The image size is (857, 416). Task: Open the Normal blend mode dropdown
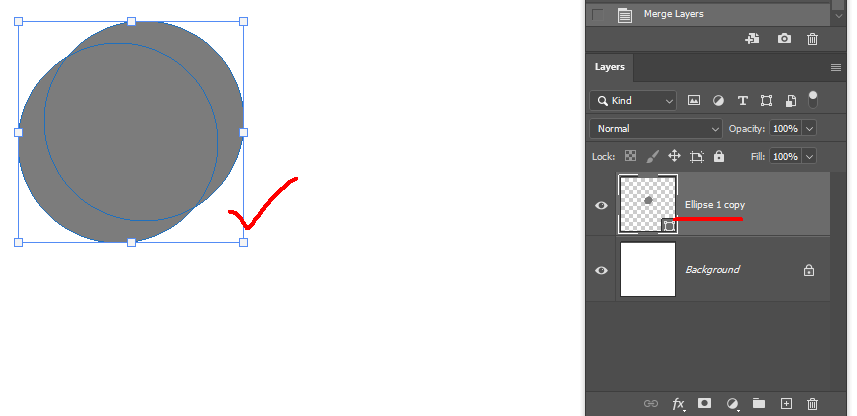[656, 129]
